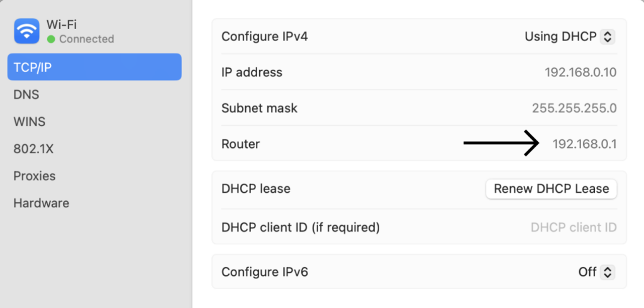Image resolution: width=644 pixels, height=308 pixels.
Task: Click the Router address 192.168.0.1
Action: pyautogui.click(x=585, y=144)
